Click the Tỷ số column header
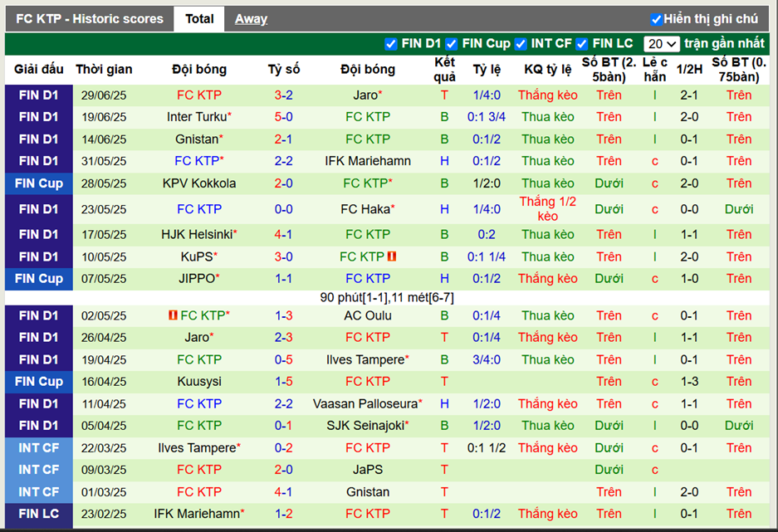 (x=283, y=70)
